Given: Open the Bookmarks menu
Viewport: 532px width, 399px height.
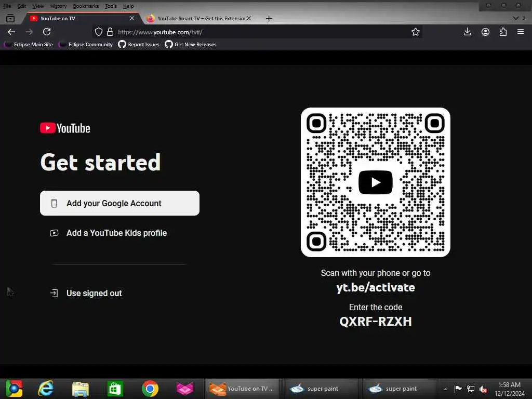Looking at the screenshot, I should tap(86, 6).
